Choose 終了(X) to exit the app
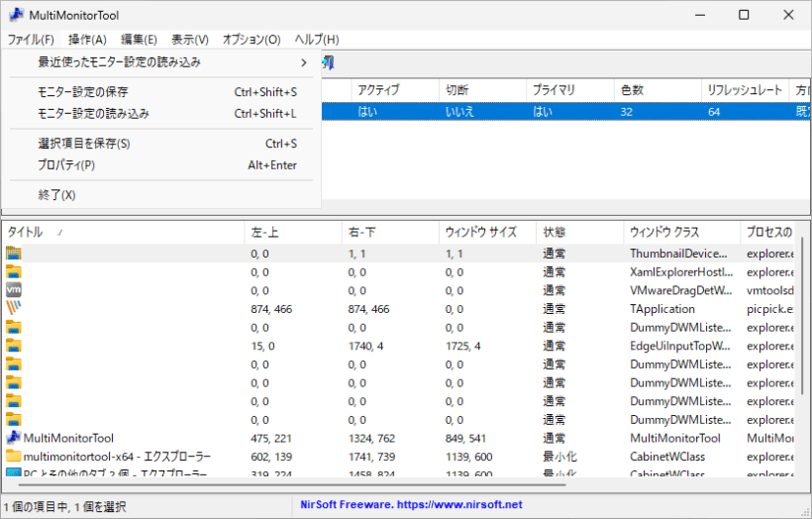The image size is (812, 519). point(161,195)
